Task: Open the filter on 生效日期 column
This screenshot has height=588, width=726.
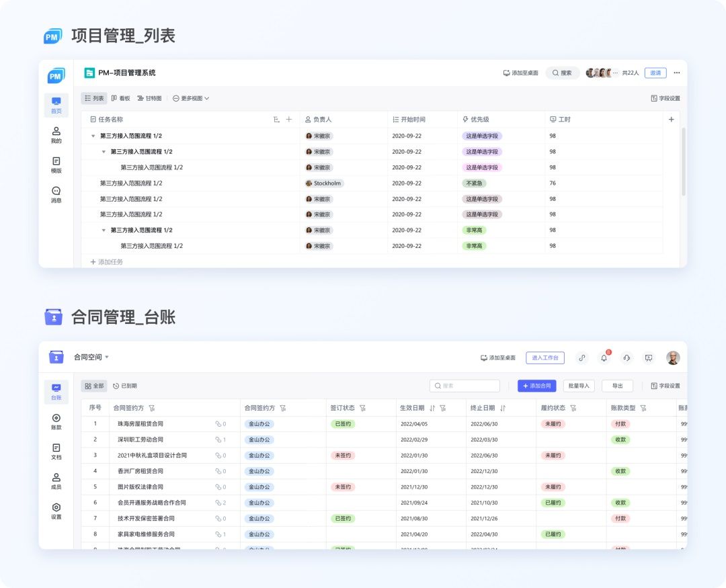Action: (442, 408)
